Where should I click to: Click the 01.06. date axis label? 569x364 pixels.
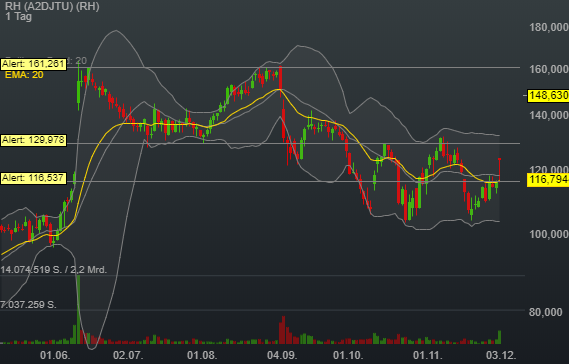[x=54, y=355]
